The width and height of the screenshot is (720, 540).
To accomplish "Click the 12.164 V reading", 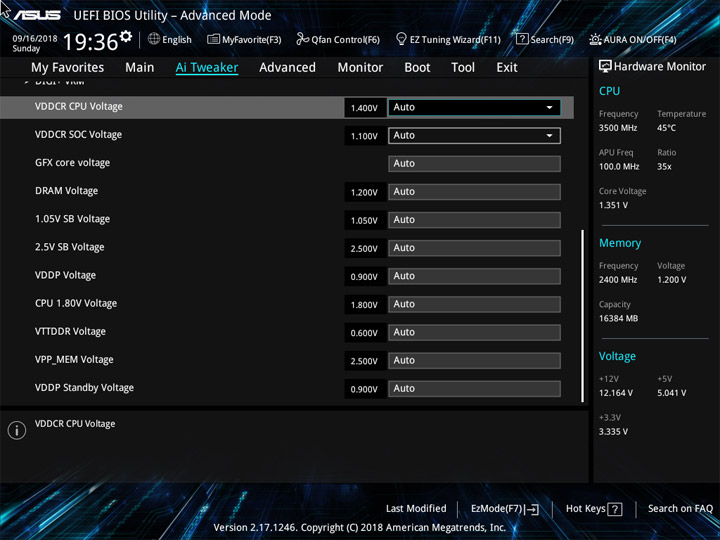I will click(x=616, y=393).
